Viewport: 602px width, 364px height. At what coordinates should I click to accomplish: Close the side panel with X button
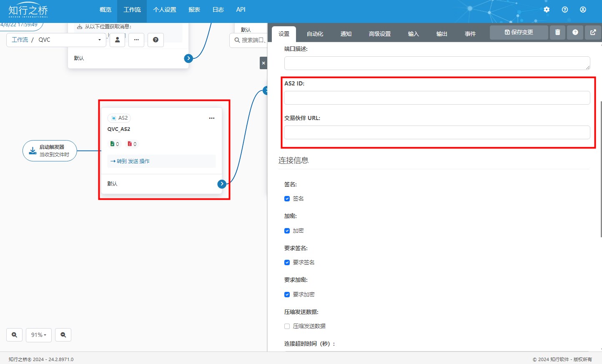click(263, 63)
